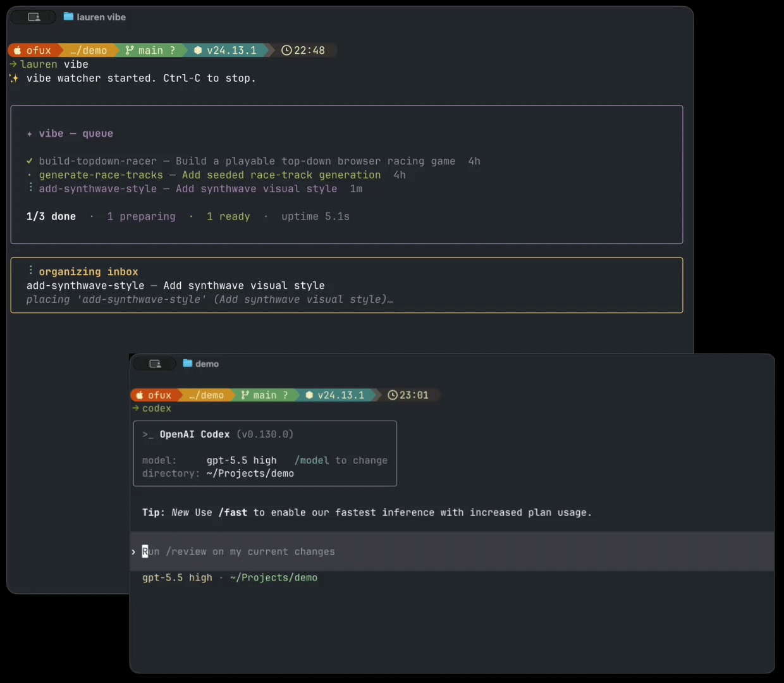784x683 pixels.
Task: Click the gpt-5.5 high model value in the Codex box
Action: point(242,460)
